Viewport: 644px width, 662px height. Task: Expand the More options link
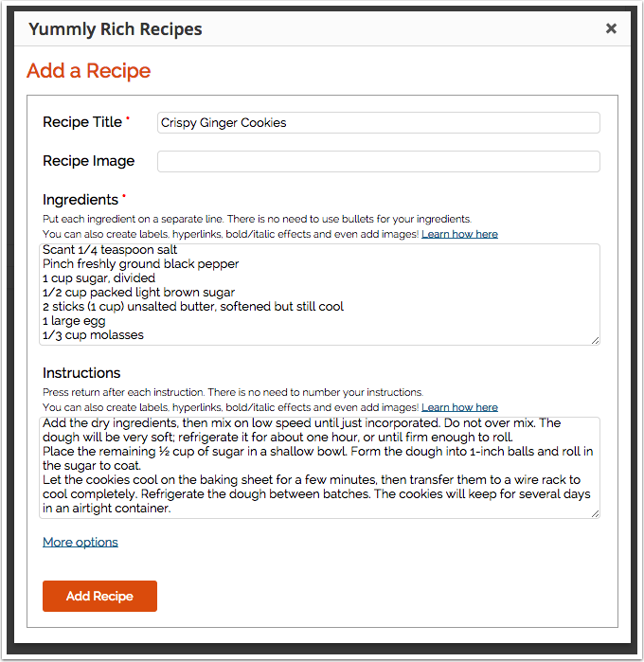click(80, 542)
